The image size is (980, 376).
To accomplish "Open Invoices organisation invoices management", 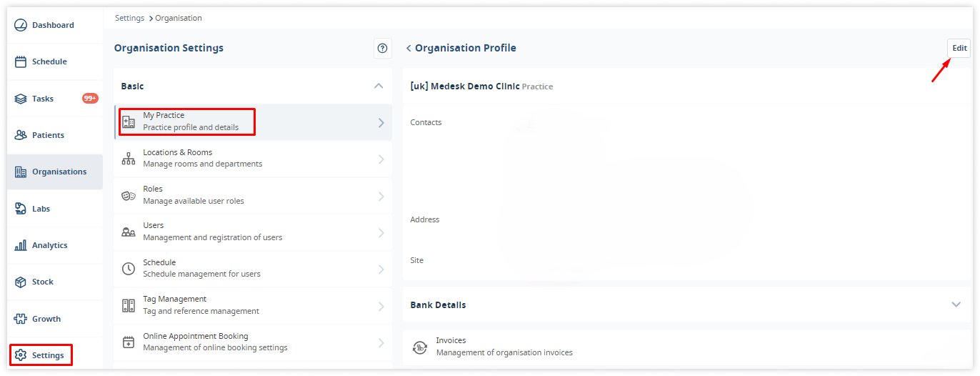I will tap(686, 347).
